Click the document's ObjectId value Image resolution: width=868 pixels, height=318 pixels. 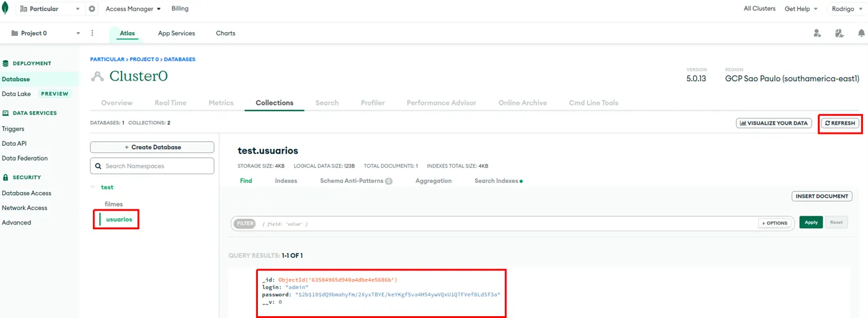click(338, 280)
